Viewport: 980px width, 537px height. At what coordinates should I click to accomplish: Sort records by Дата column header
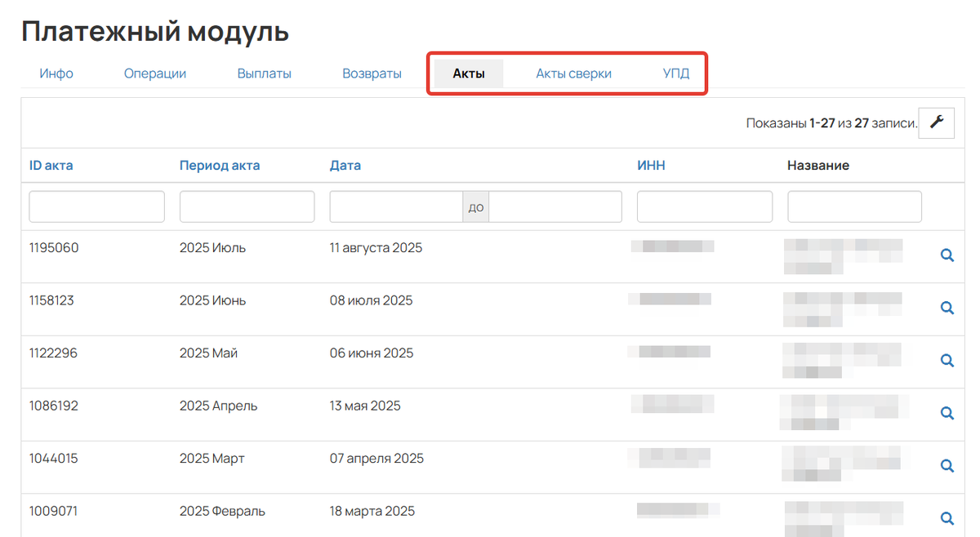coord(345,166)
